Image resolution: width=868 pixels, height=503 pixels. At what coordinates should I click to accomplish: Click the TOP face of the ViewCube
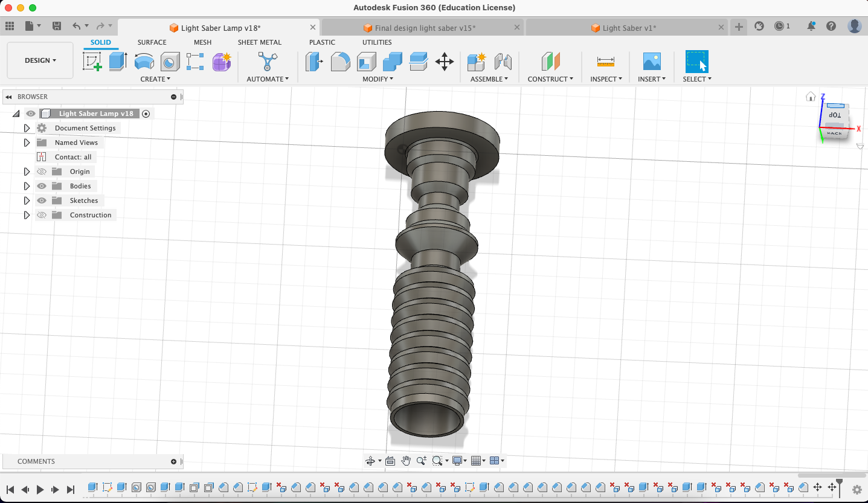pyautogui.click(x=835, y=115)
